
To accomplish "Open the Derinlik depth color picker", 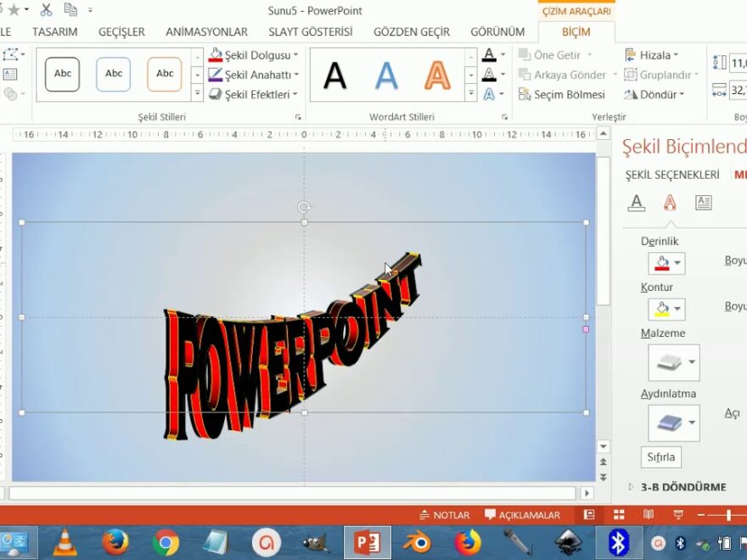I will click(666, 263).
